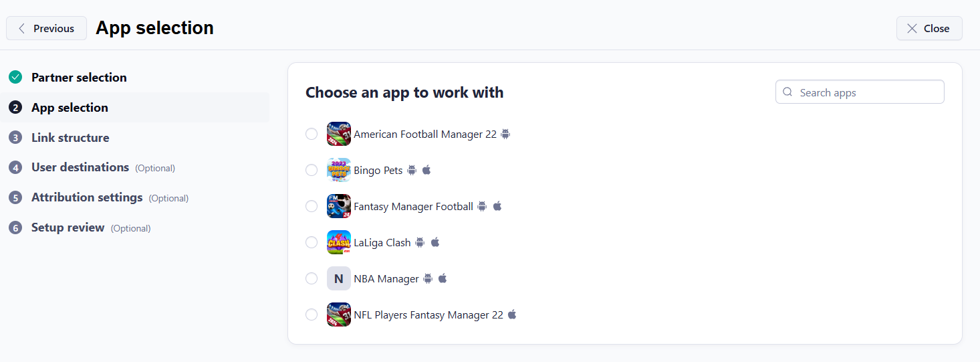Select the American Football Manager 22 radio button

coord(312,134)
